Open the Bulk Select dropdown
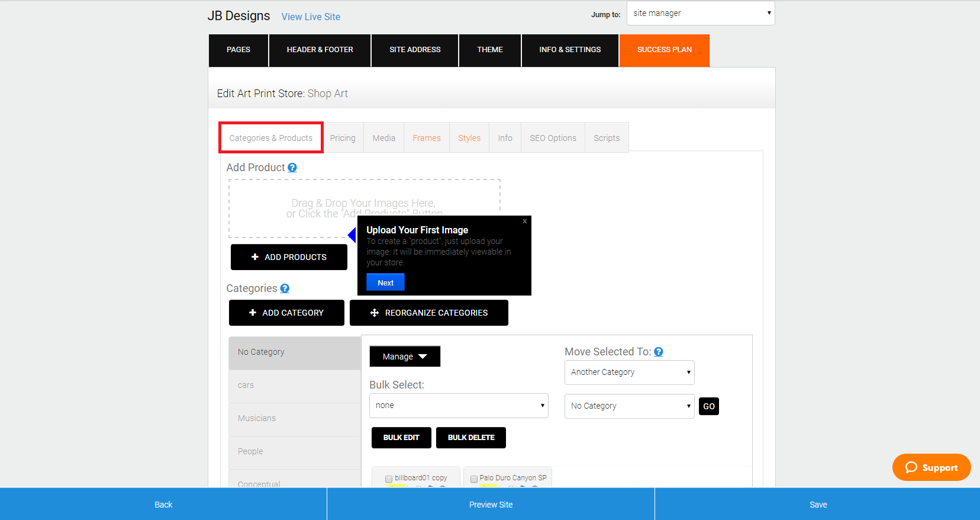Viewport: 980px width, 520px height. pos(459,406)
